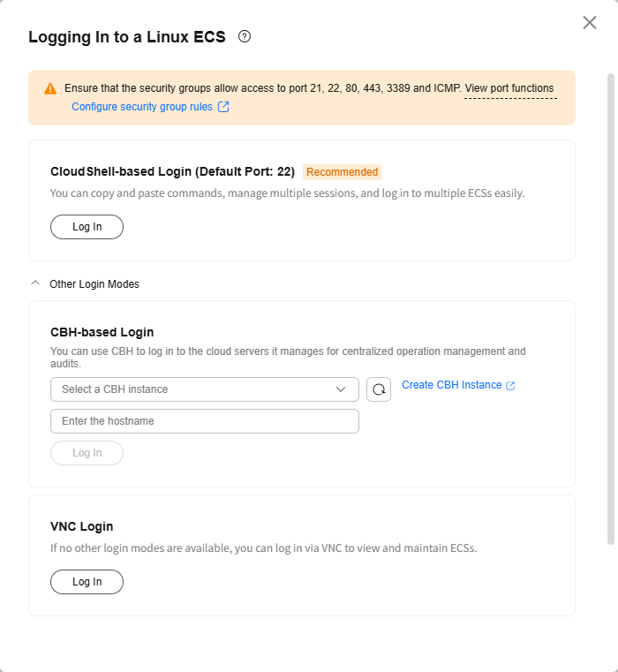The height and width of the screenshot is (672, 618).
Task: Click the VNC Login Log In button
Action: click(x=87, y=582)
